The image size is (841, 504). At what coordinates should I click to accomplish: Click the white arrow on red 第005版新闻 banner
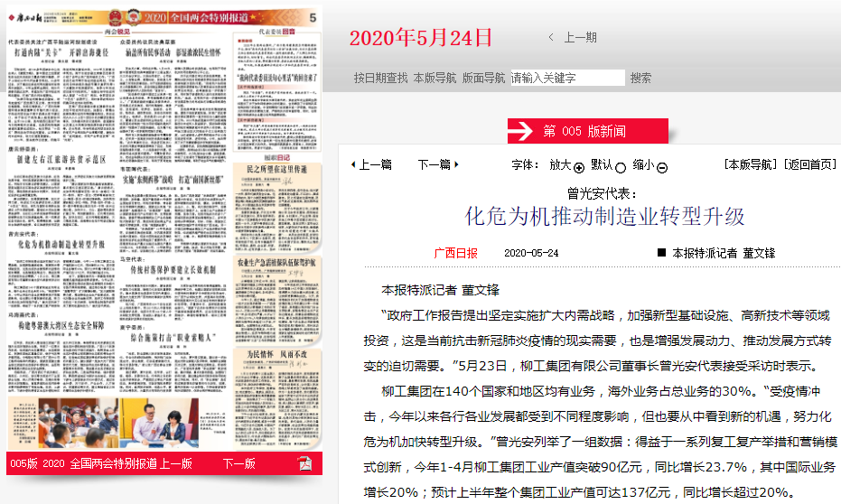pos(522,132)
